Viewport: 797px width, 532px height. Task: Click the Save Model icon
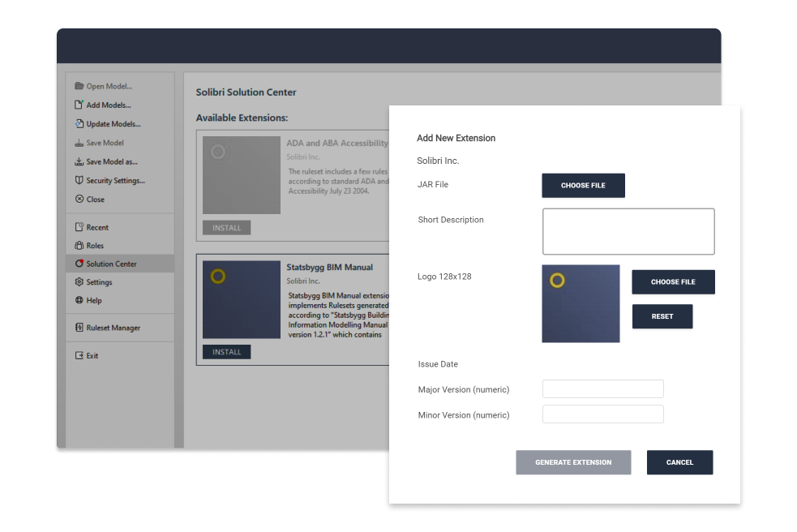tap(79, 143)
